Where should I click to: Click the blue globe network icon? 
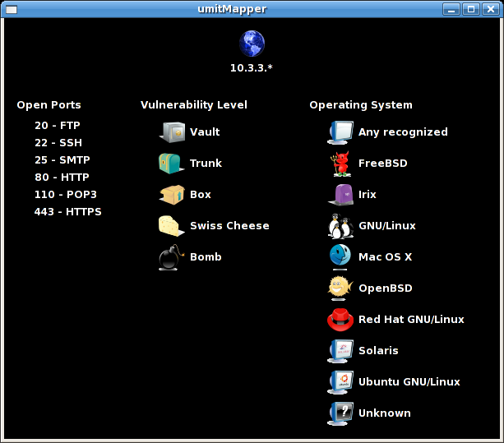click(252, 44)
